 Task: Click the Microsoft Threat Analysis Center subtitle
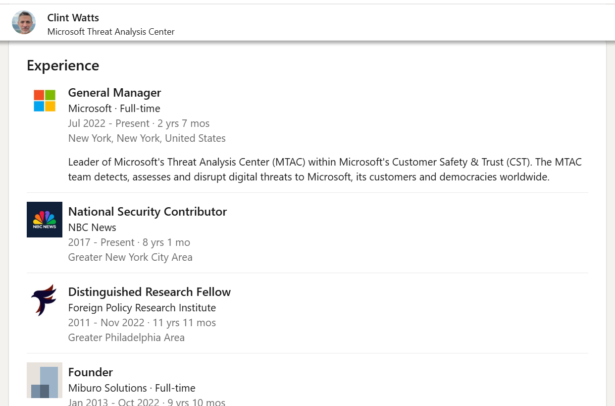tap(111, 32)
